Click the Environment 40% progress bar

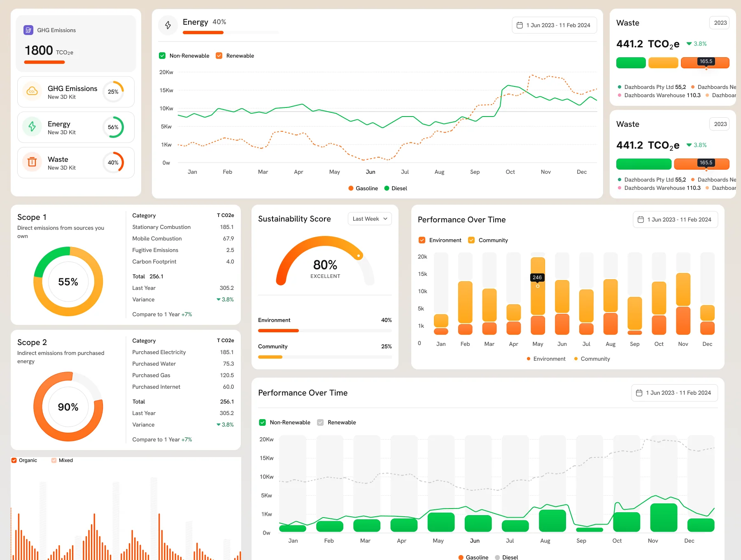[325, 331]
